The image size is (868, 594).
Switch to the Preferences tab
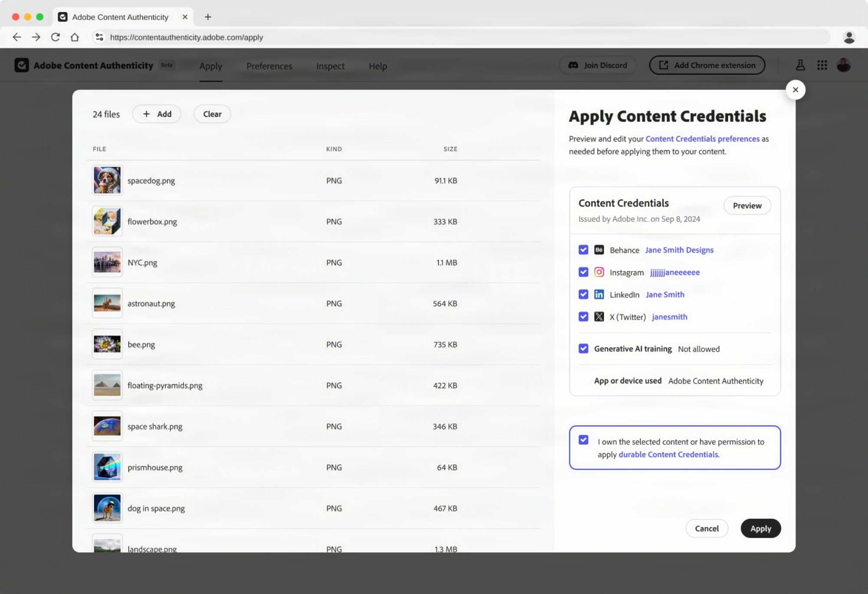point(269,65)
